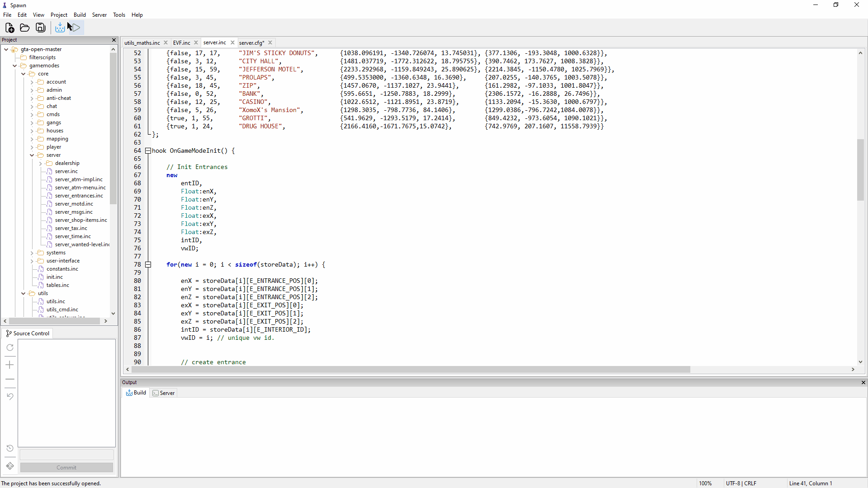Image resolution: width=868 pixels, height=488 pixels.
Task: Open server_motd.inc file
Action: (x=74, y=204)
